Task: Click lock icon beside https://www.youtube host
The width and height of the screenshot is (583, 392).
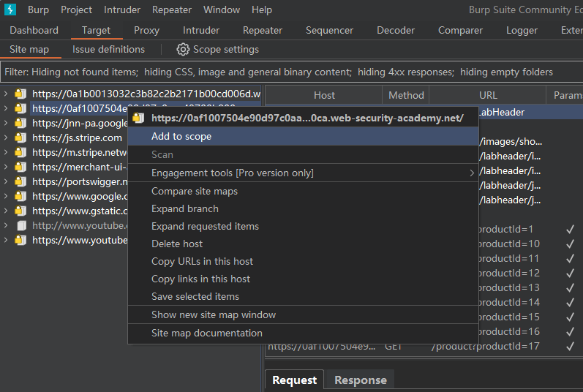Action: [20, 240]
